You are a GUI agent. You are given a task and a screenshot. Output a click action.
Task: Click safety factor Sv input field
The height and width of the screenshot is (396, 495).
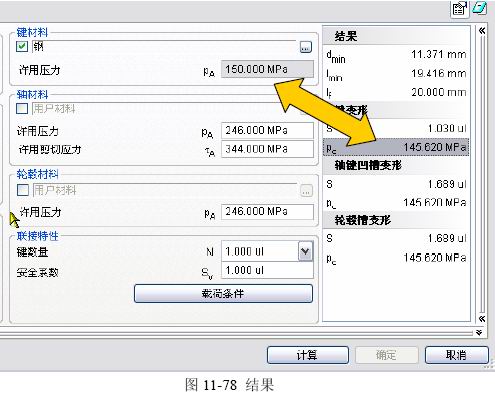tap(267, 270)
